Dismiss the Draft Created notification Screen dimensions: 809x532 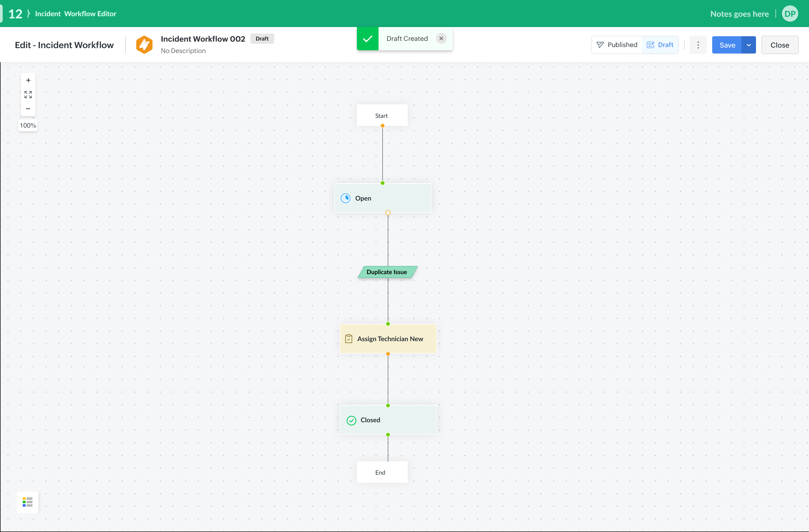pyautogui.click(x=441, y=38)
